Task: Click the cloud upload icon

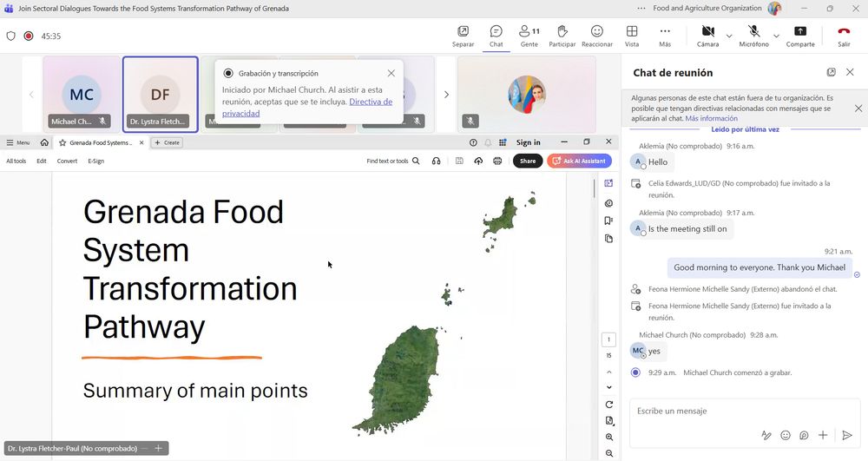Action: 478,161
